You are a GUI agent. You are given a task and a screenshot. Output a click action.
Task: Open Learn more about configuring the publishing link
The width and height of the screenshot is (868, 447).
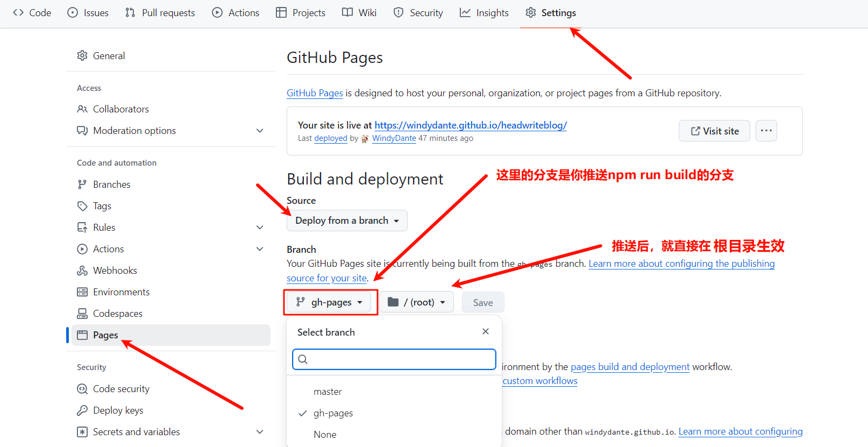681,264
